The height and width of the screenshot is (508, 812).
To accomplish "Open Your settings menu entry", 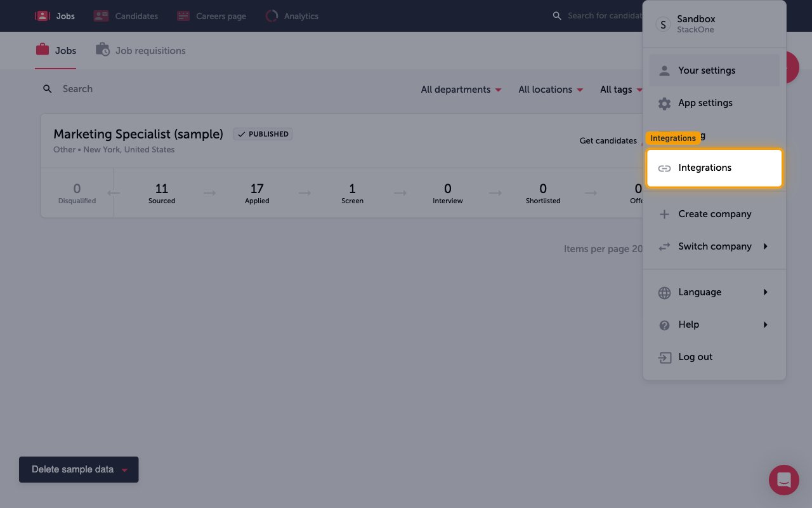I will tap(714, 70).
